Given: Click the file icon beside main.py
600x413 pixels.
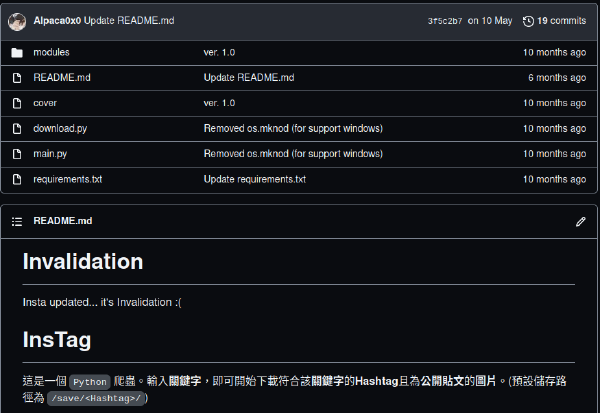Looking at the screenshot, I should (x=17, y=154).
